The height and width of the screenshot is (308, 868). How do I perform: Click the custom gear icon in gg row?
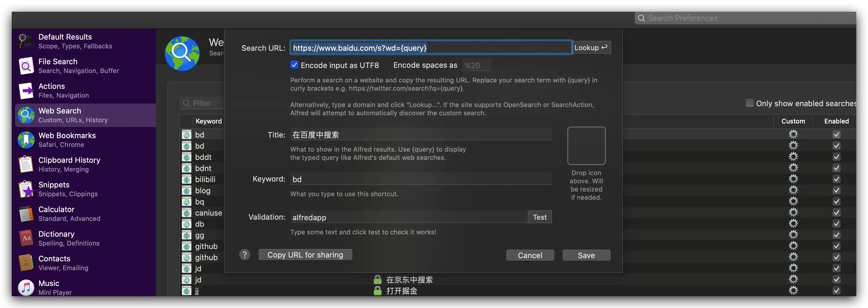(793, 235)
